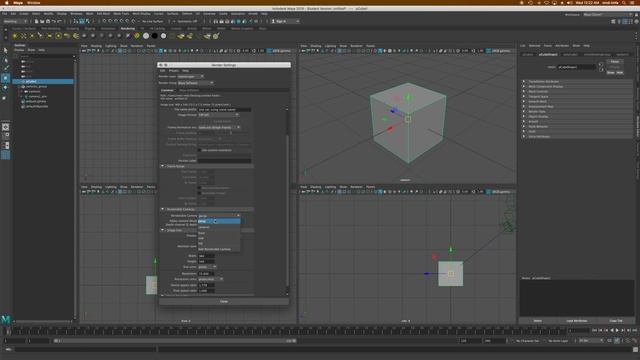The height and width of the screenshot is (360, 640).
Task: Select the Ambient Light shelf icon
Action: click(15, 36)
